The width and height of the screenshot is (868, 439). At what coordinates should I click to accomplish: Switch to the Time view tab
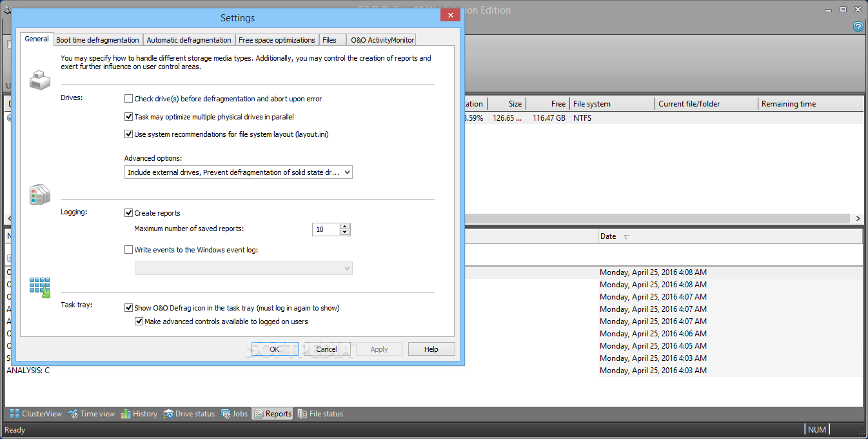point(92,414)
